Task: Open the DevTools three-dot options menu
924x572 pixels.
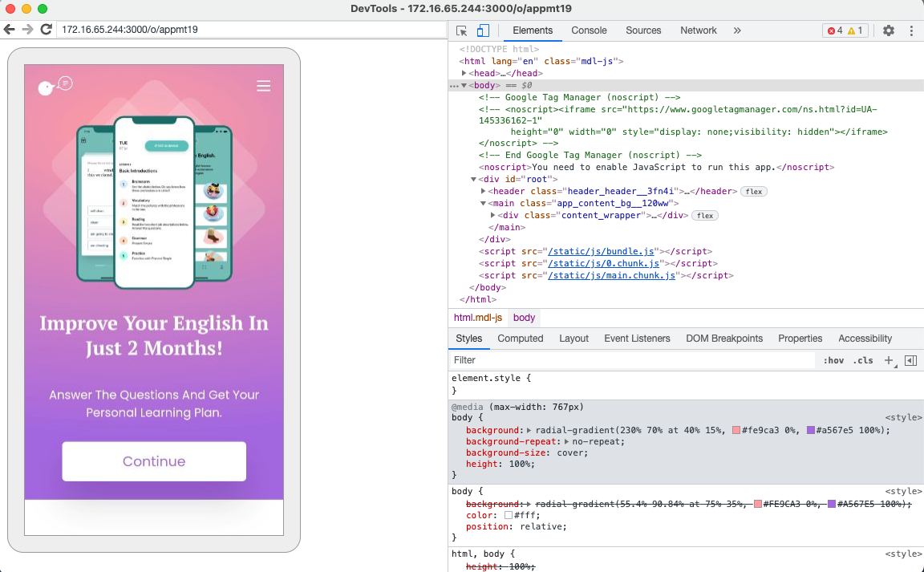Action: point(911,30)
